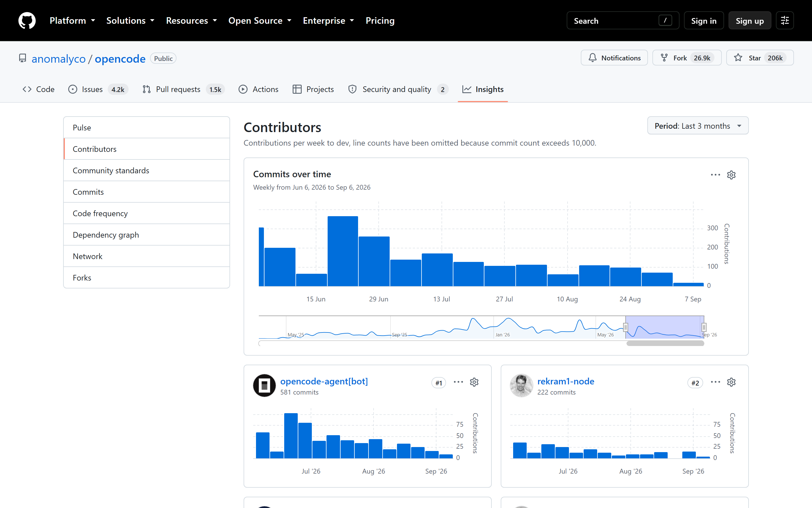Open opencode-agent[bot] profile link

tap(324, 381)
